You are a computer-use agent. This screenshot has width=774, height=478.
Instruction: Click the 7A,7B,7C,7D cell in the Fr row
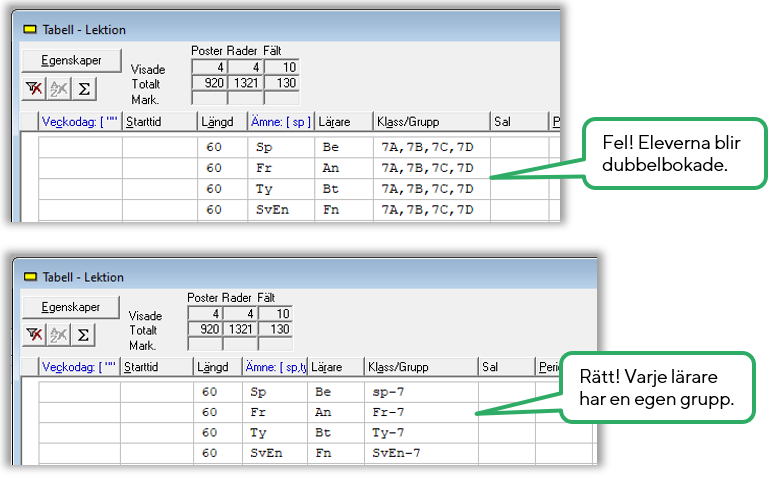click(427, 168)
